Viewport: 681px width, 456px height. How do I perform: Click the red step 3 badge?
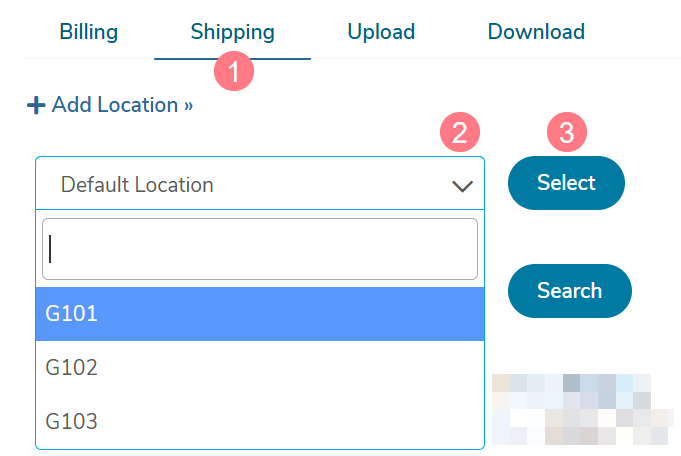pyautogui.click(x=567, y=132)
